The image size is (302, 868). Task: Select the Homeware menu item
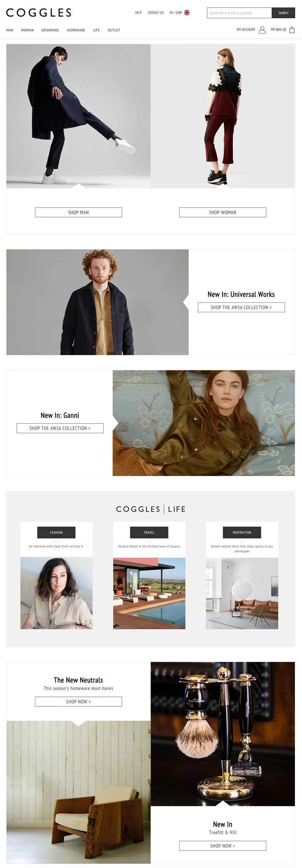point(76,30)
